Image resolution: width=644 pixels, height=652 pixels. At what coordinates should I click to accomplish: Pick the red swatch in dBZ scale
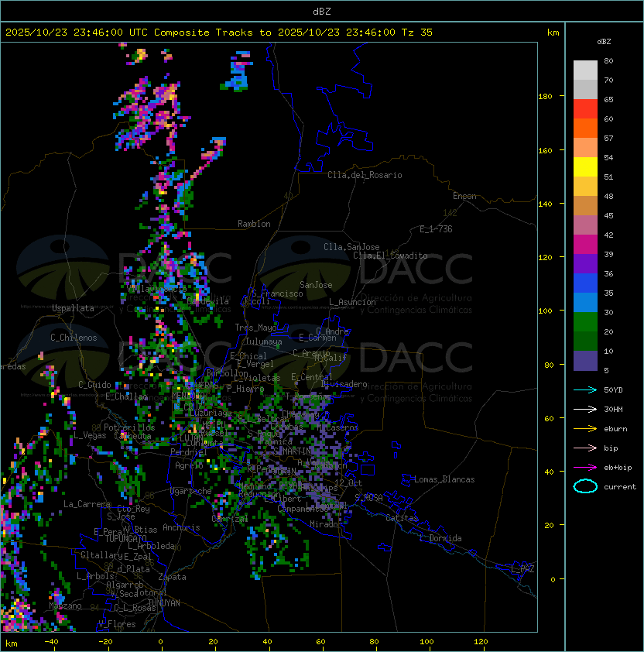(585, 109)
